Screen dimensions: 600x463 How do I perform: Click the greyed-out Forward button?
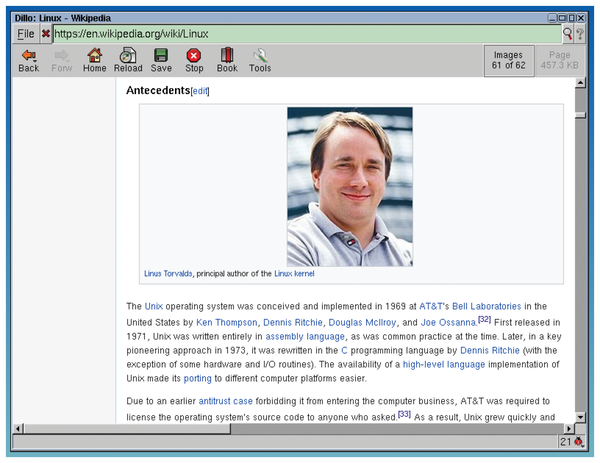62,61
